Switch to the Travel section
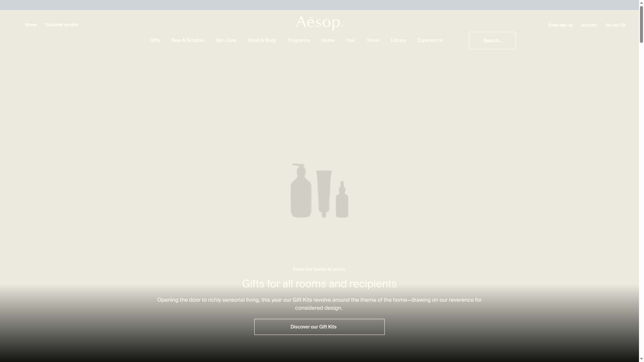Image resolution: width=644 pixels, height=362 pixels. 373,40
